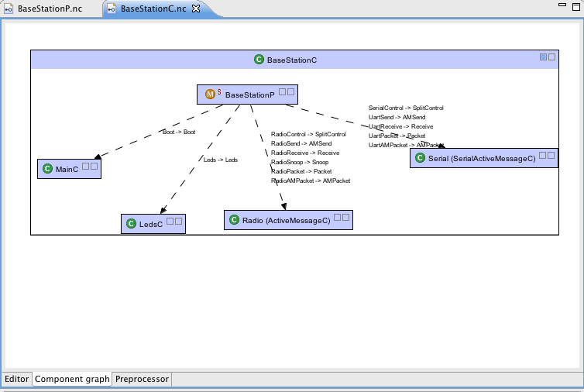This screenshot has width=584, height=392.
Task: Click the green C icon on Serial node
Action: pyautogui.click(x=420, y=157)
